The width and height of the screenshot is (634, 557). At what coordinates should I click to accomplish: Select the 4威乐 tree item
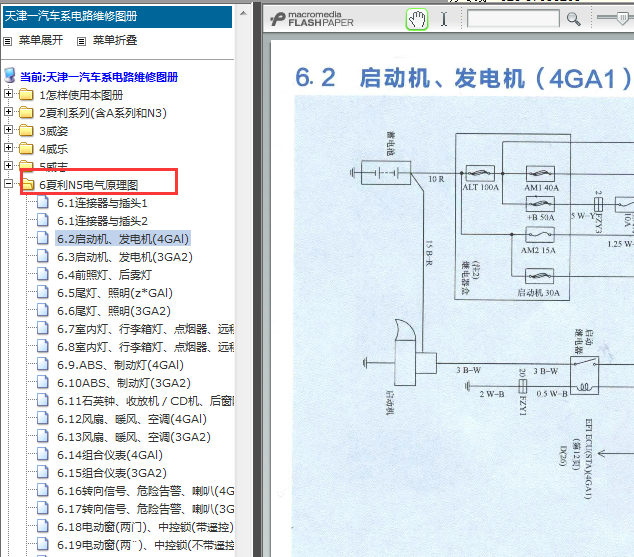tap(53, 149)
